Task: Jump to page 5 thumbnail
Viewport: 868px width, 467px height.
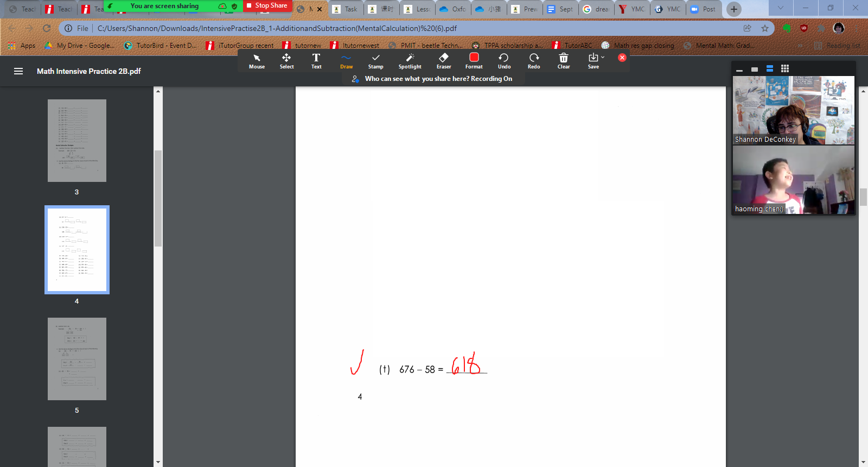Action: coord(77,359)
